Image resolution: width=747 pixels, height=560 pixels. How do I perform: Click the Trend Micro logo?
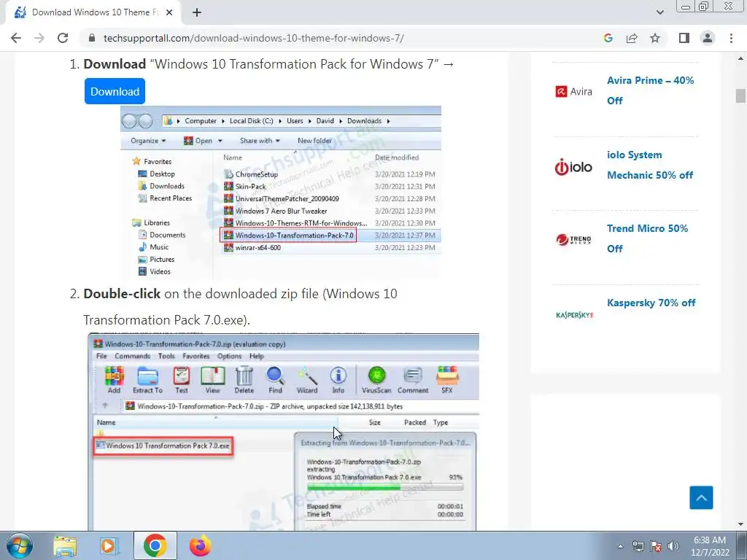[573, 239]
